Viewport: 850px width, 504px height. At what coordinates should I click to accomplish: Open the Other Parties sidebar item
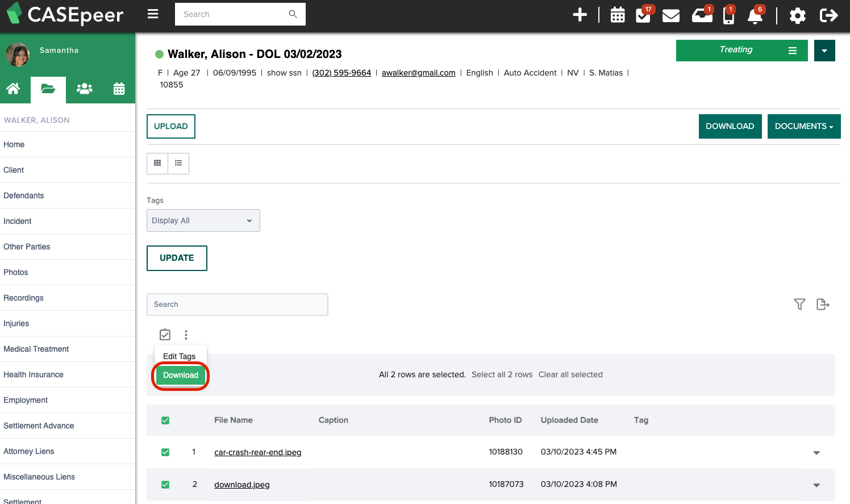point(68,247)
